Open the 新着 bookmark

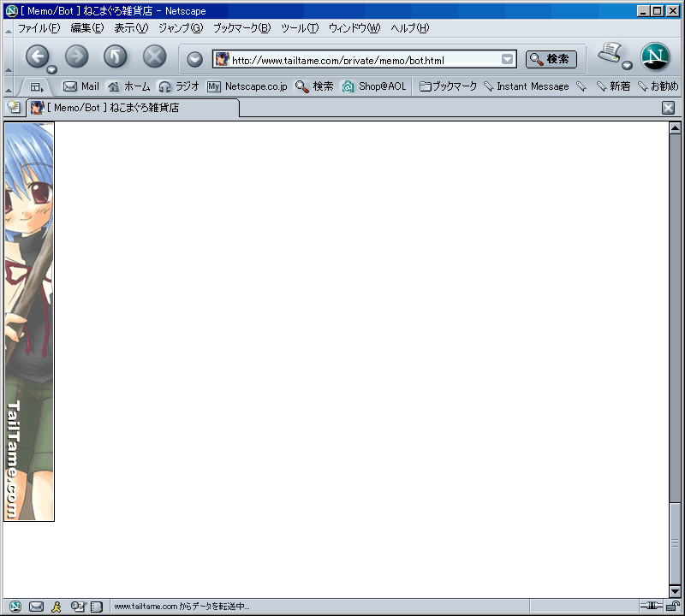coord(613,86)
